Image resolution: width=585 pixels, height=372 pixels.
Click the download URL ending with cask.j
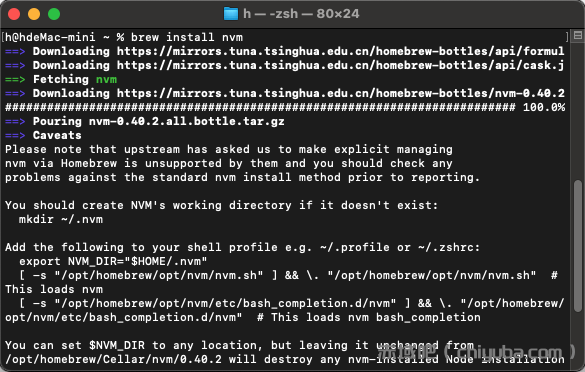pos(340,65)
